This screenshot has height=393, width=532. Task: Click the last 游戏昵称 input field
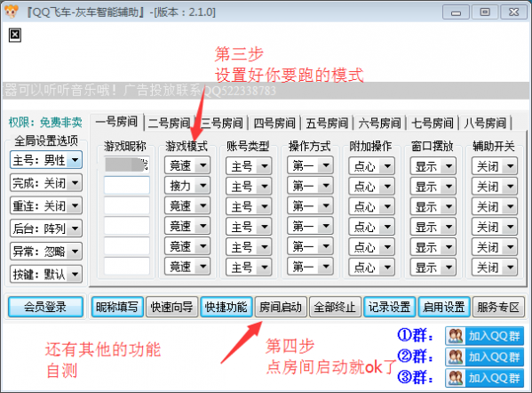tap(126, 266)
